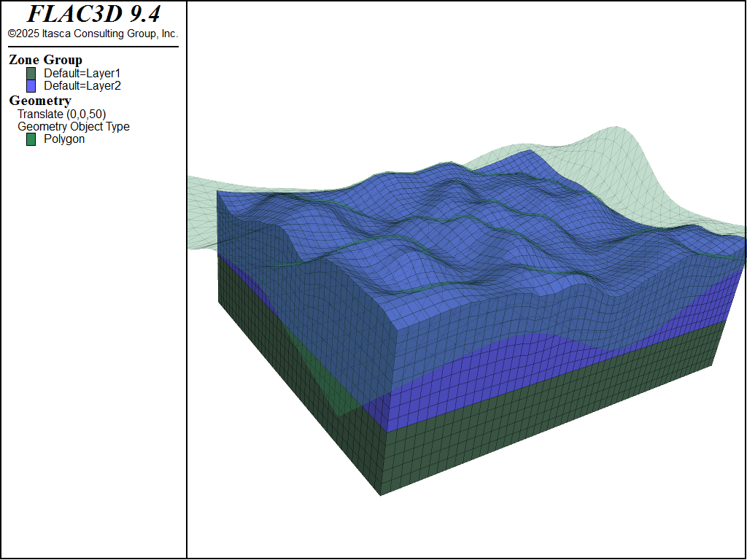Select the Zone Group legend heading
Screen dimensions: 747x560
point(45,60)
